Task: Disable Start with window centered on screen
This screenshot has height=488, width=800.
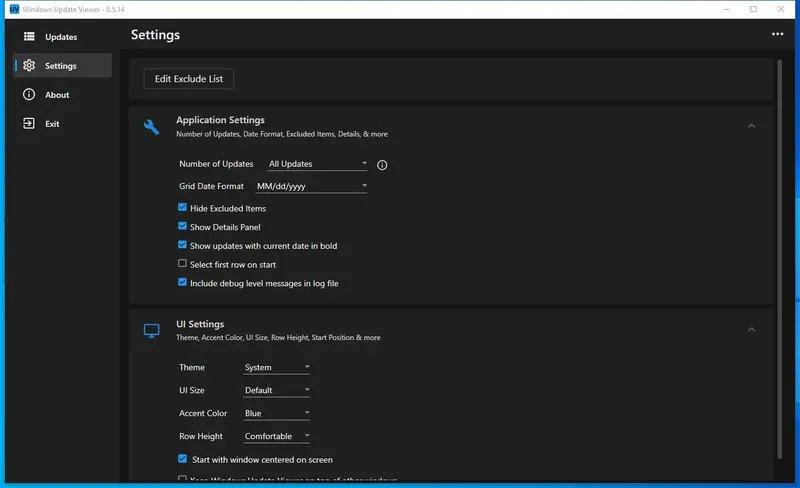Action: pos(183,459)
